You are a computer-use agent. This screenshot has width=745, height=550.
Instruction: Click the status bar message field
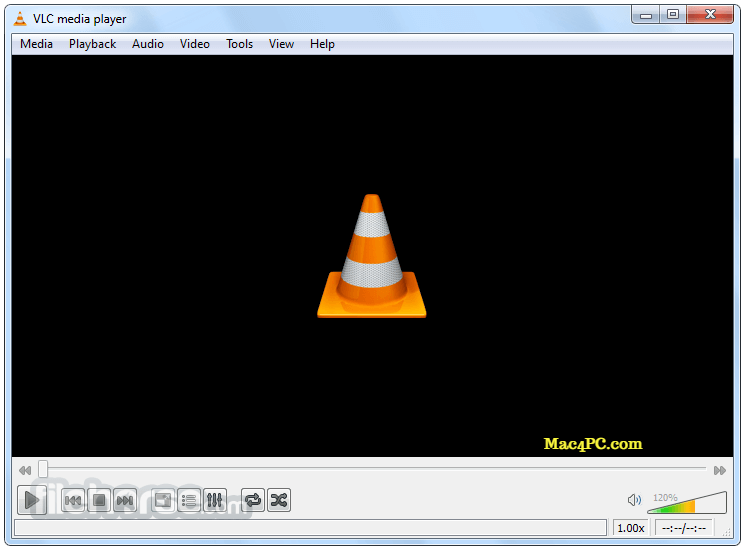pos(311,528)
